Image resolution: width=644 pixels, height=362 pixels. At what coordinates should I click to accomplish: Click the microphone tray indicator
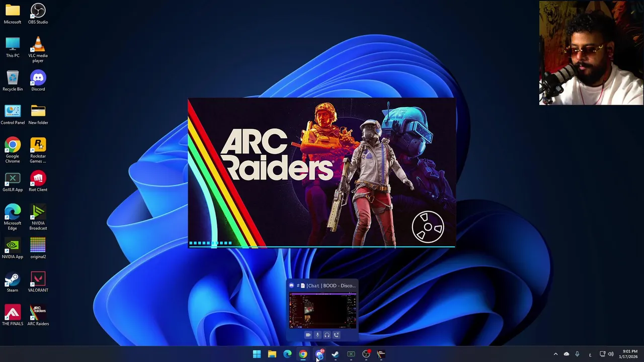point(577,354)
